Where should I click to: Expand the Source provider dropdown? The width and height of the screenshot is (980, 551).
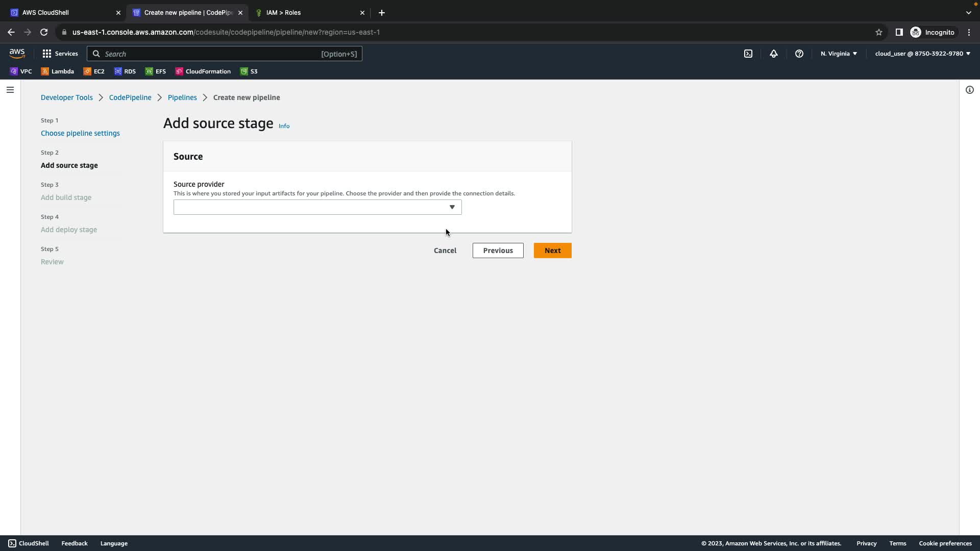317,207
